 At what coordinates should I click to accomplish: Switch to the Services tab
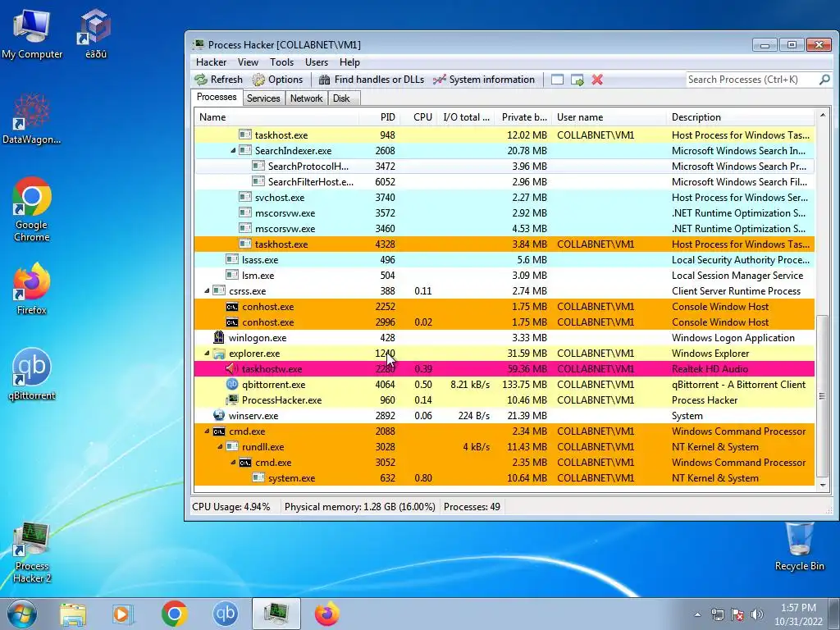pyautogui.click(x=263, y=98)
